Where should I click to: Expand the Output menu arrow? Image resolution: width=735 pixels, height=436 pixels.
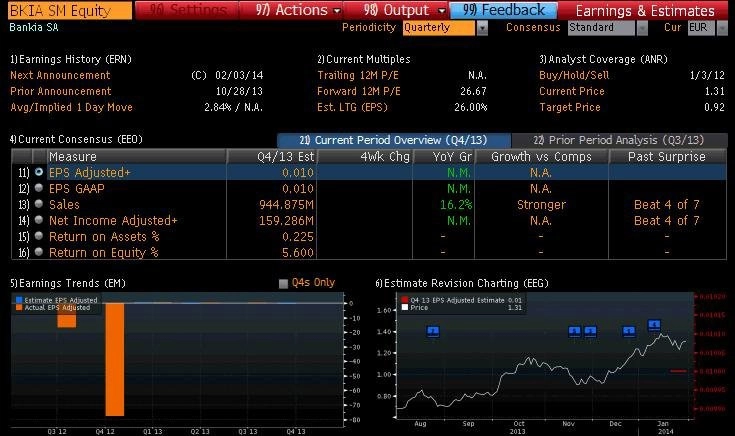pos(442,10)
